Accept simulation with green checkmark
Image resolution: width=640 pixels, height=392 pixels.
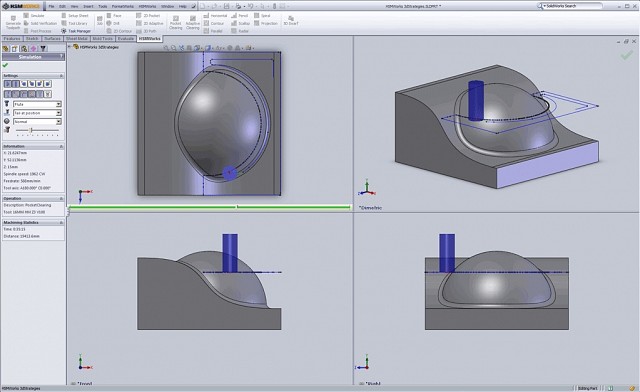coord(5,65)
